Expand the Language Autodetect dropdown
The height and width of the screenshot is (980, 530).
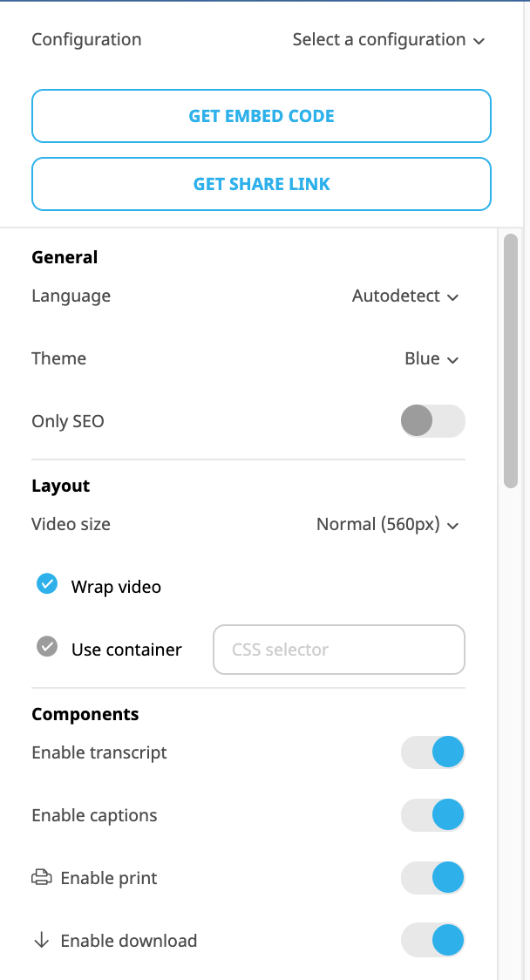tap(405, 296)
